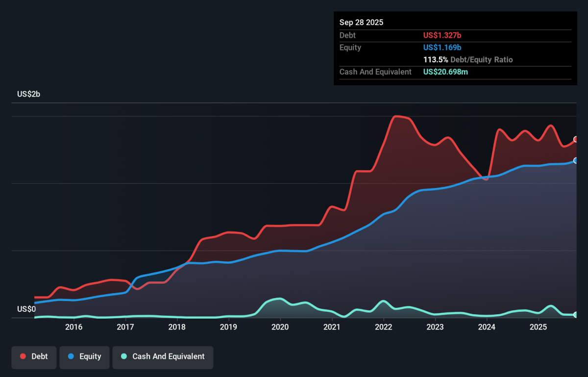Click the US$1.327b Debt value
This screenshot has height=377, width=588.
click(442, 35)
